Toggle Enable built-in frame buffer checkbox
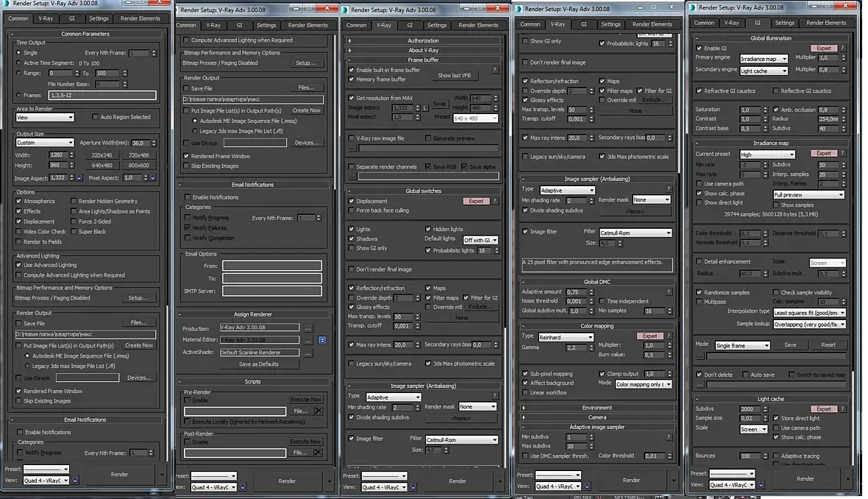The image size is (868, 499). pyautogui.click(x=352, y=70)
